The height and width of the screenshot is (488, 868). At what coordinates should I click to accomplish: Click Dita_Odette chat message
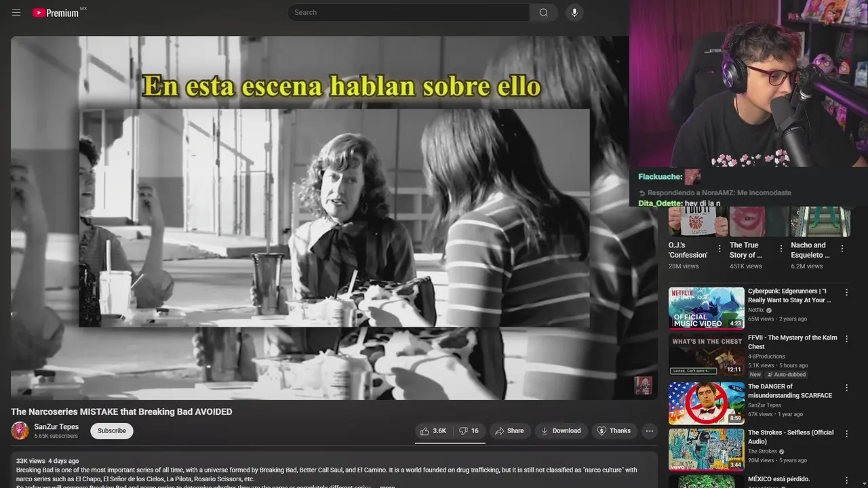coord(679,203)
